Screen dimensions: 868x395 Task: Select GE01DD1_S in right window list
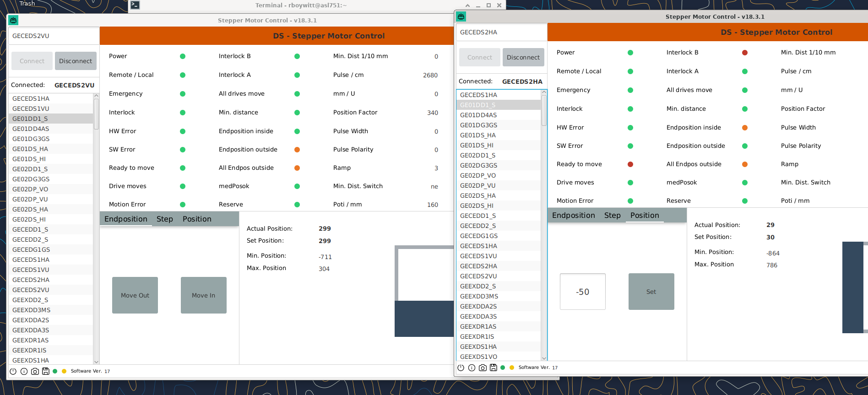499,105
